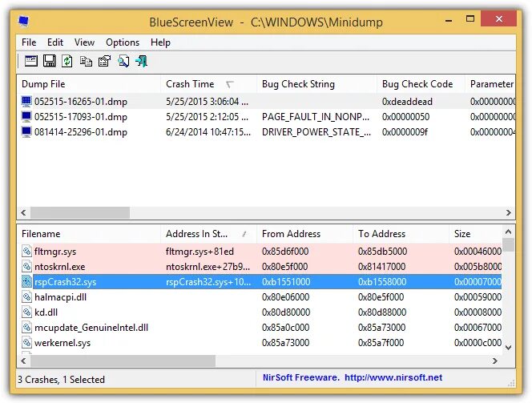The width and height of the screenshot is (532, 403).
Task: Click the fltmgr.sys+81ed stack address
Action: [x=199, y=252]
